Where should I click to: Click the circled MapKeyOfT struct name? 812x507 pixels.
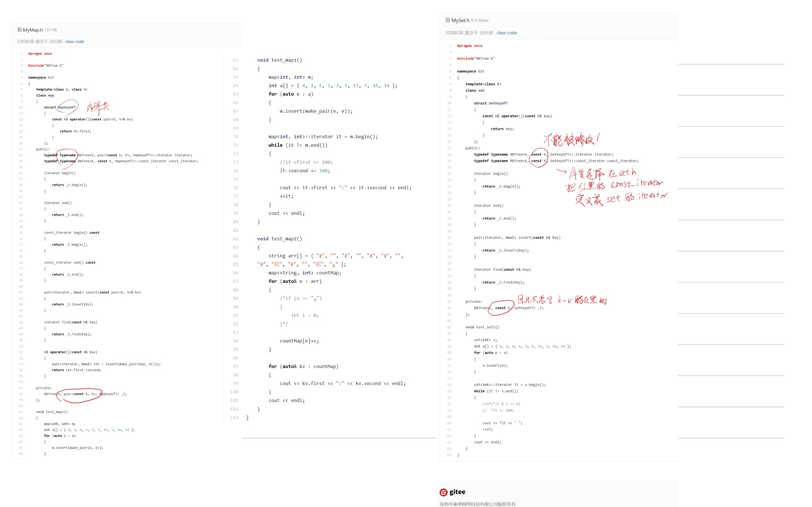(67, 107)
